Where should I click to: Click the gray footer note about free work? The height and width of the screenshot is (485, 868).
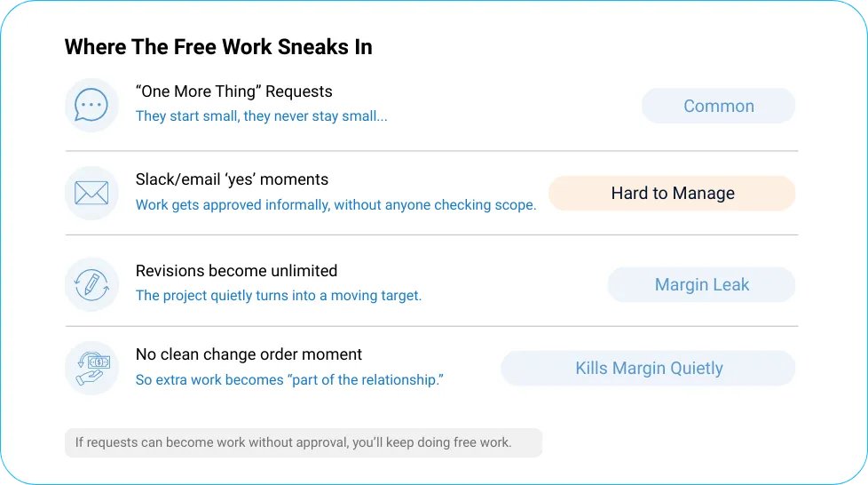[304, 443]
